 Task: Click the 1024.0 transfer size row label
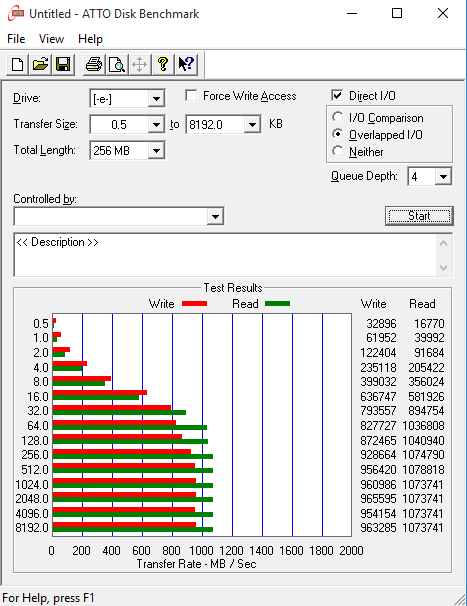click(x=32, y=484)
